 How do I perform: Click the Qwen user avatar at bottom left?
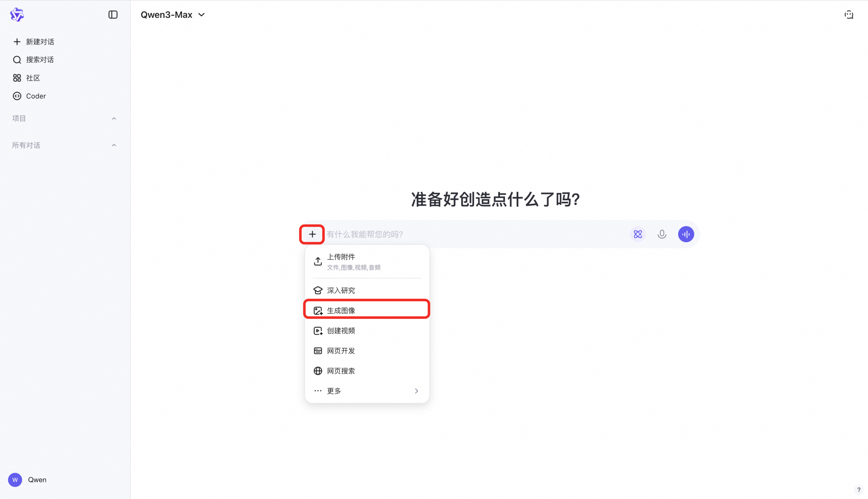15,479
